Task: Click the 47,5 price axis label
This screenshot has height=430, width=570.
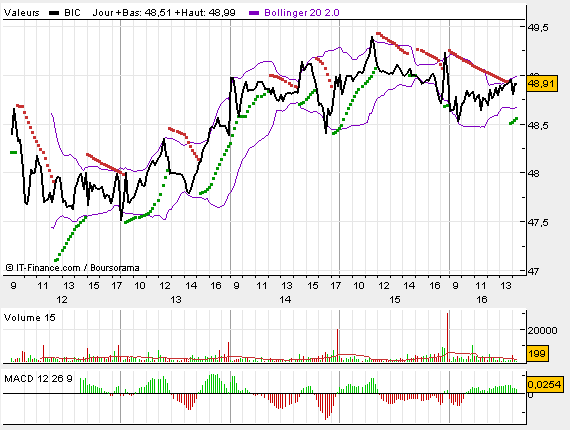Action: pos(538,222)
